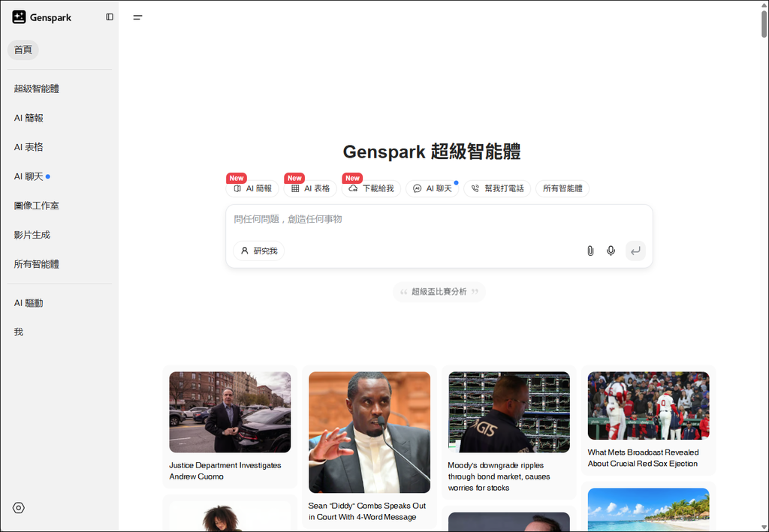Select the AI 聊天 chip above the prompt box
Image resolution: width=769 pixels, height=532 pixels.
click(432, 188)
